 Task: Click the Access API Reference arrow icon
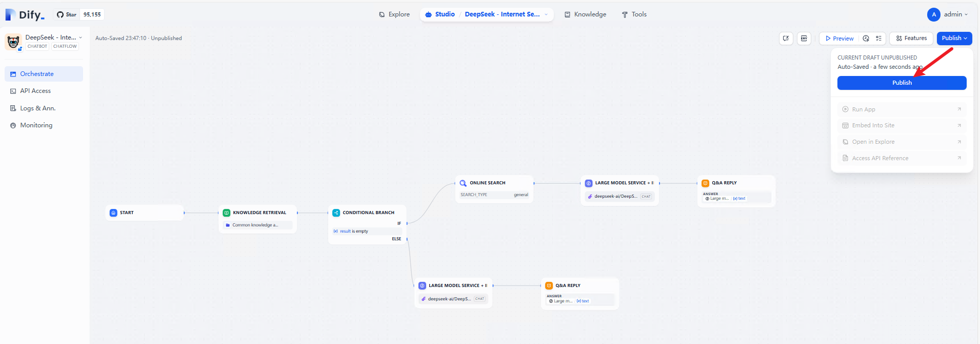point(959,158)
